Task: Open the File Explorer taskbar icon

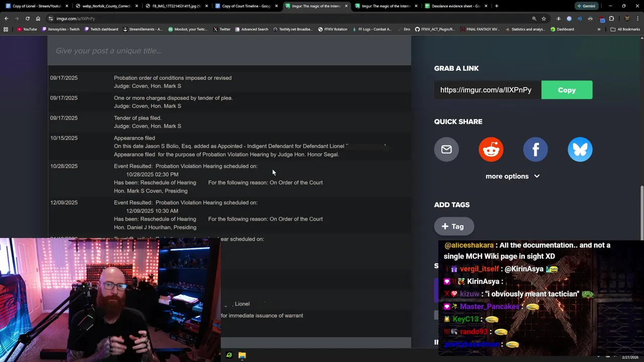Action: (242, 355)
